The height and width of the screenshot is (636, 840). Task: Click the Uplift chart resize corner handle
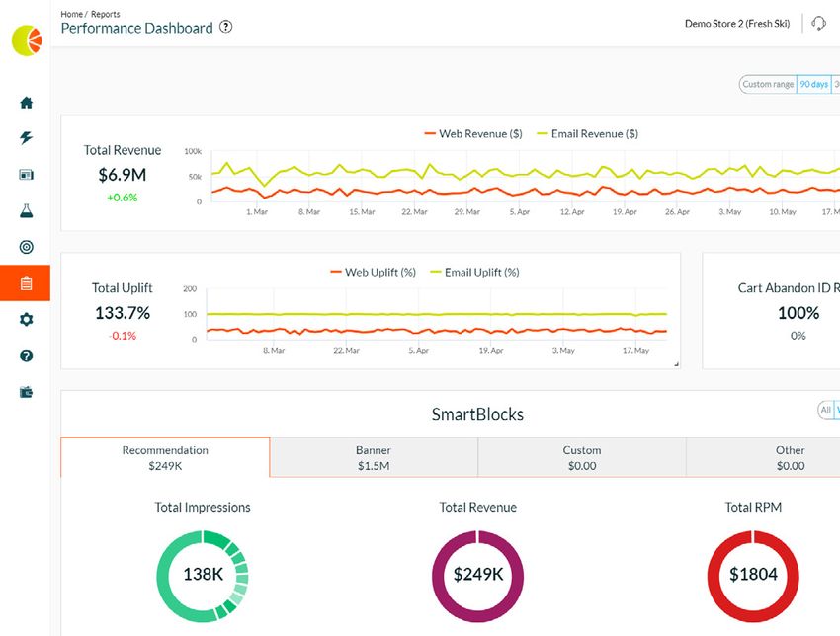coord(677,364)
